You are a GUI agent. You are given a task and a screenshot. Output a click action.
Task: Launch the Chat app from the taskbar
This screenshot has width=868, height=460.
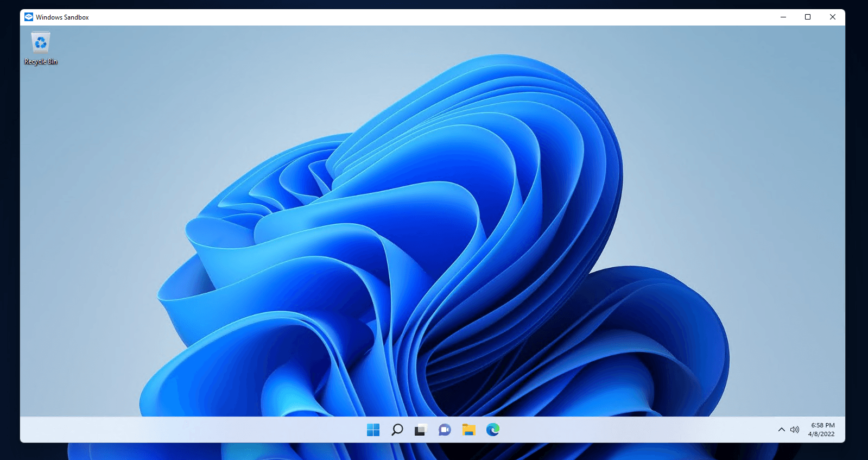coord(445,430)
